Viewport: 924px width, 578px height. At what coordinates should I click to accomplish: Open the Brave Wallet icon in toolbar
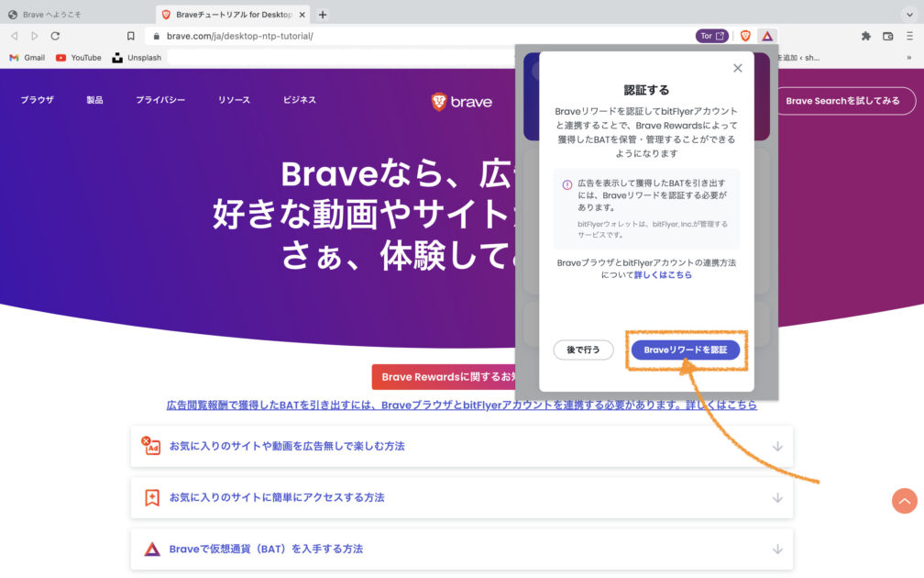[x=887, y=36]
